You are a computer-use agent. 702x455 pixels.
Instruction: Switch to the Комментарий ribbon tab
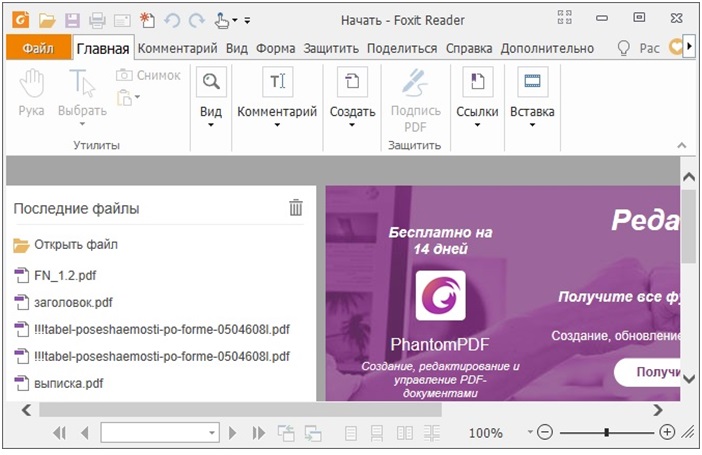click(x=177, y=48)
